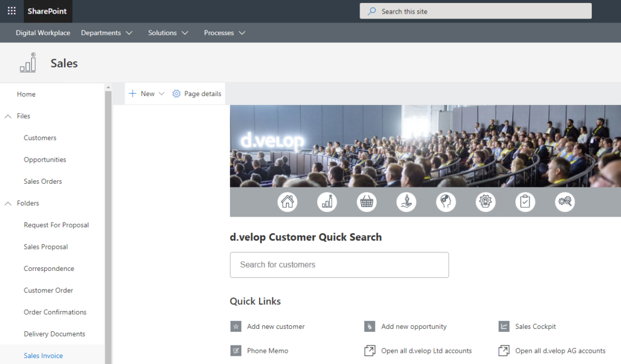The image size is (621, 364).
Task: Focus the Search this site field
Action: [x=476, y=11]
